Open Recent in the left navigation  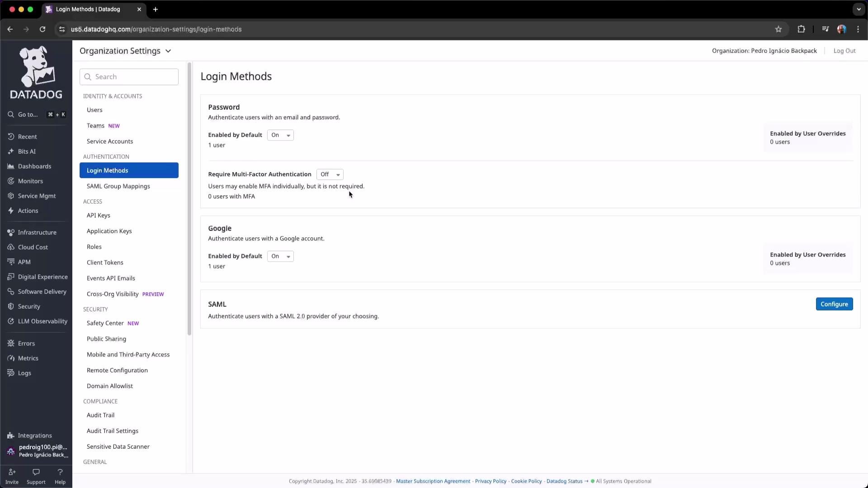(28, 136)
